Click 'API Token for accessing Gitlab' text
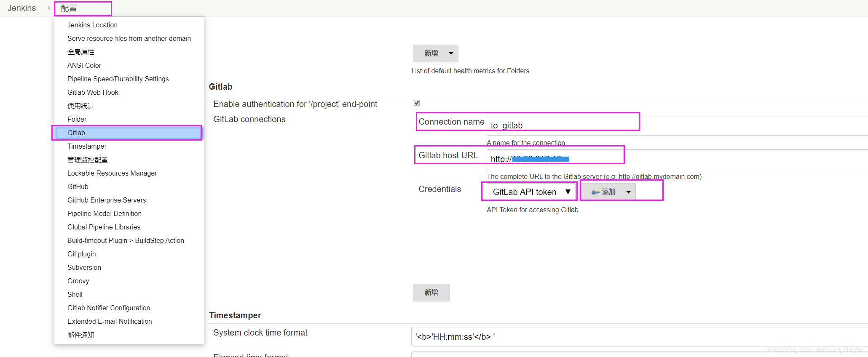 532,210
